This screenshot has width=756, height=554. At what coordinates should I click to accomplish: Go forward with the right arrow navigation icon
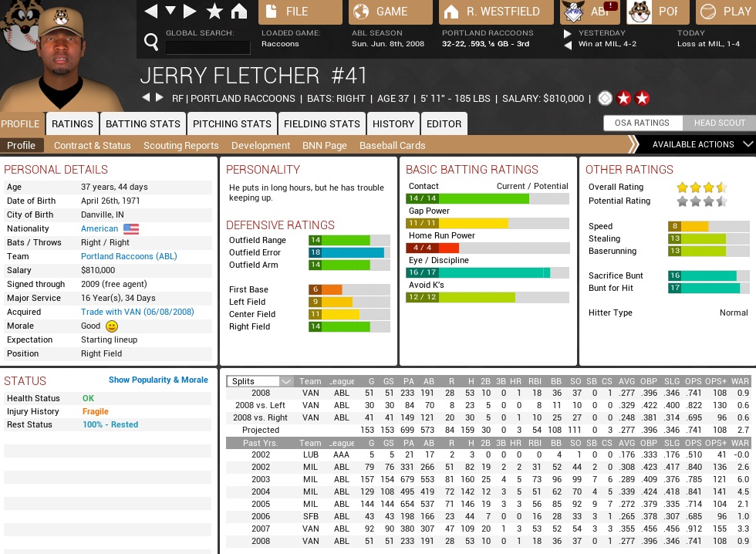pyautogui.click(x=190, y=11)
